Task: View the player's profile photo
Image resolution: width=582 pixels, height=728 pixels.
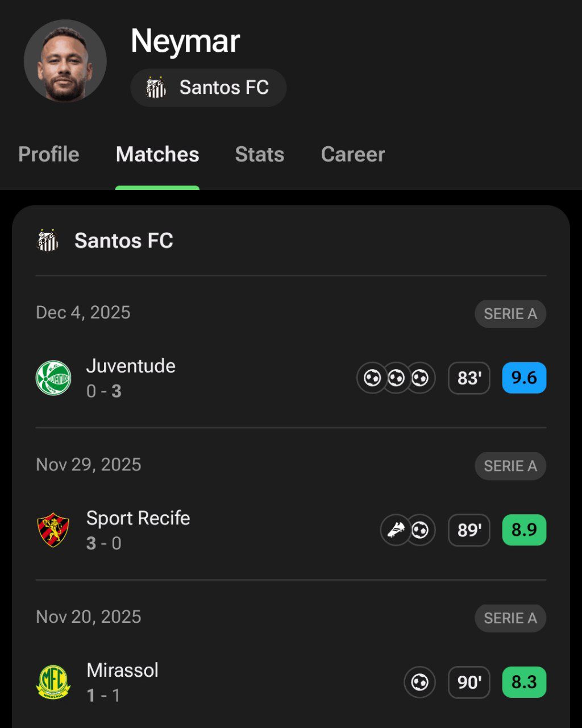Action: (x=65, y=61)
